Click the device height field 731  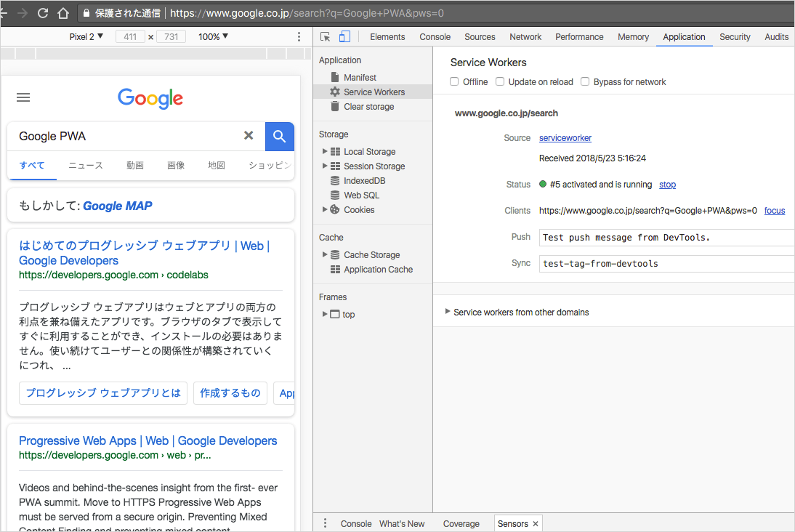(x=171, y=36)
